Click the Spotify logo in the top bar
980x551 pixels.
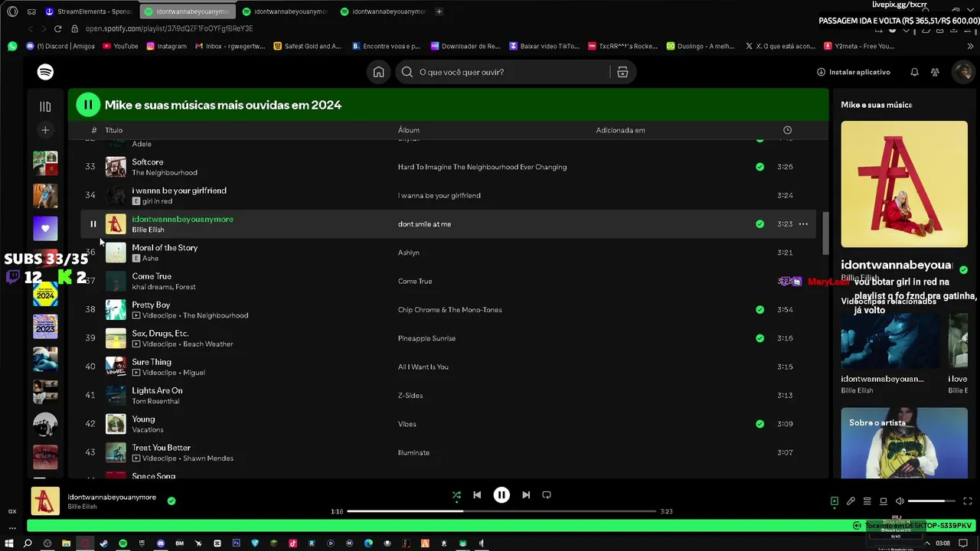pos(45,72)
